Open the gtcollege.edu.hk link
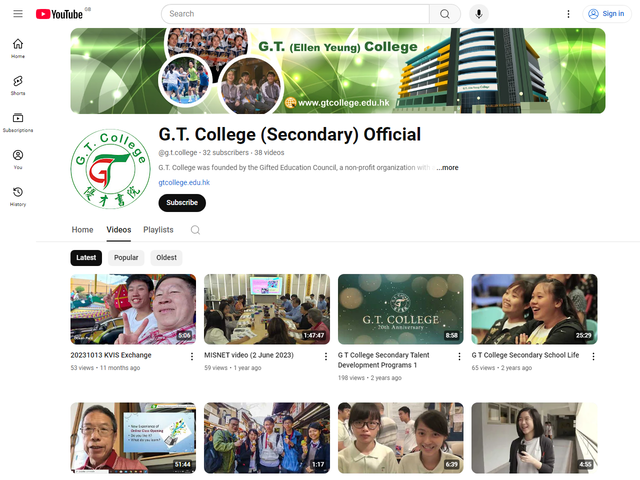The height and width of the screenshot is (480, 640). (184, 183)
